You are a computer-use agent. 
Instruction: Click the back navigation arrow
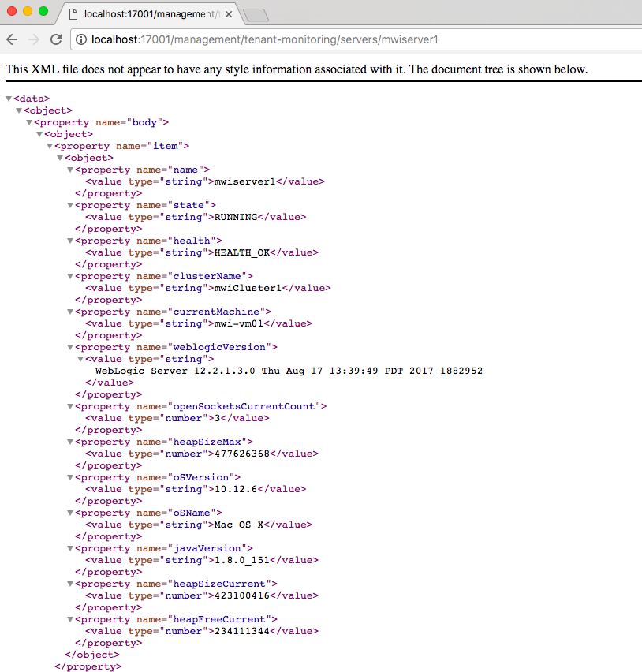(x=12, y=39)
